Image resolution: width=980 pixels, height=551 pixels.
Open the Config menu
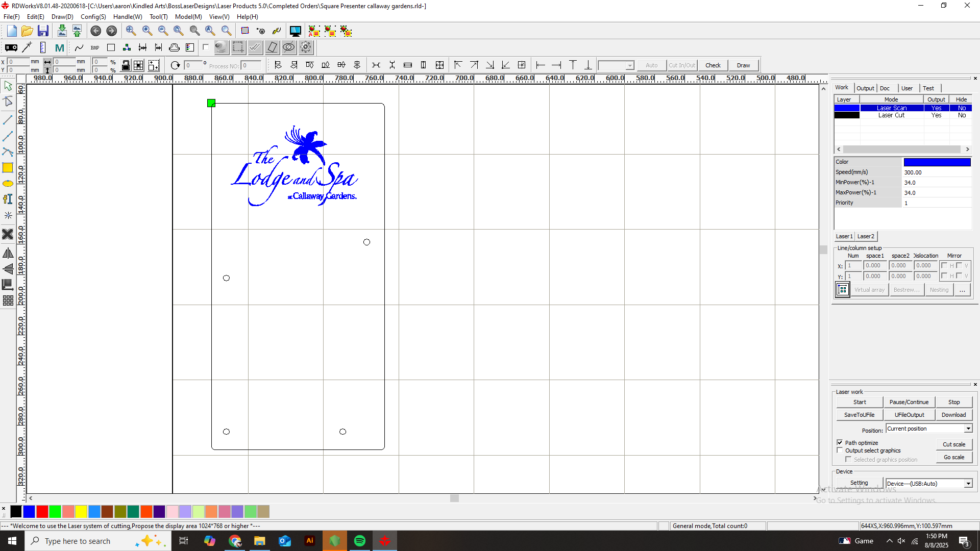pos(93,17)
